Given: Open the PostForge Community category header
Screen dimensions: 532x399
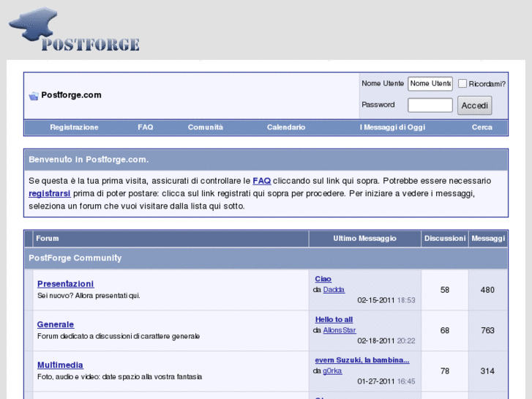Looking at the screenshot, I should coord(75,258).
